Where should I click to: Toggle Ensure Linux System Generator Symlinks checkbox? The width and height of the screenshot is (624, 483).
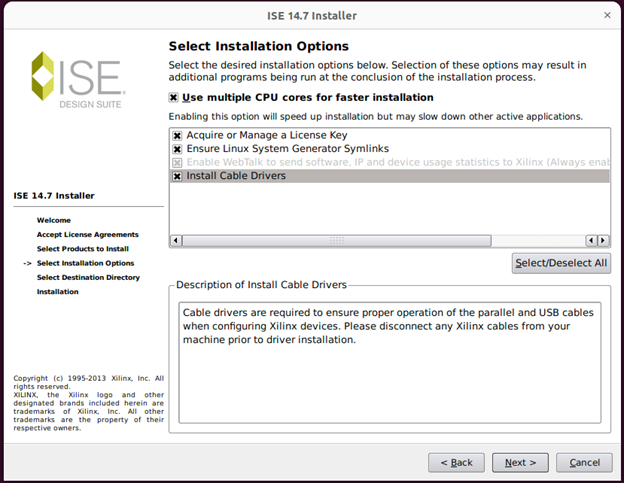pos(177,149)
